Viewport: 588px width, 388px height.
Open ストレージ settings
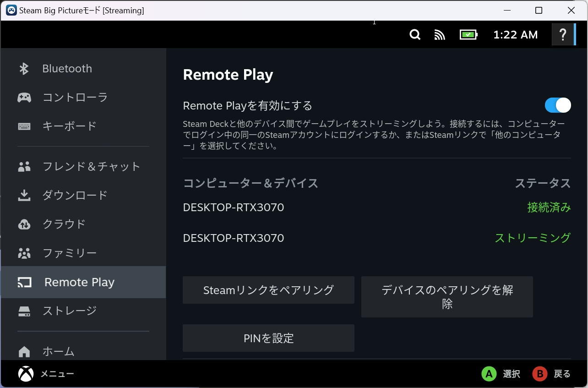coord(83,311)
